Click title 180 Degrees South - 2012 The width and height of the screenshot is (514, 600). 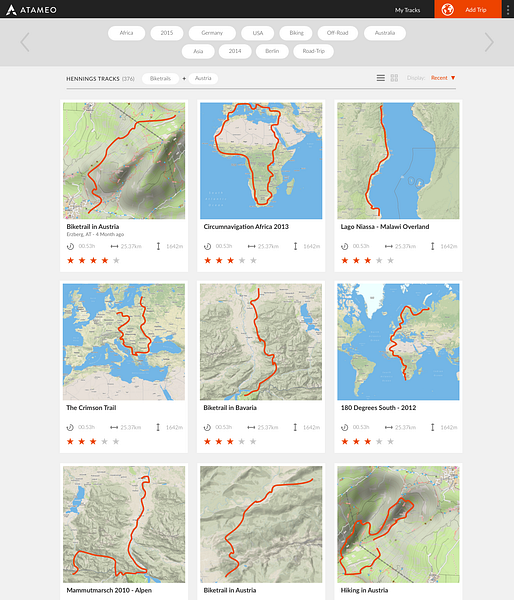pos(378,408)
